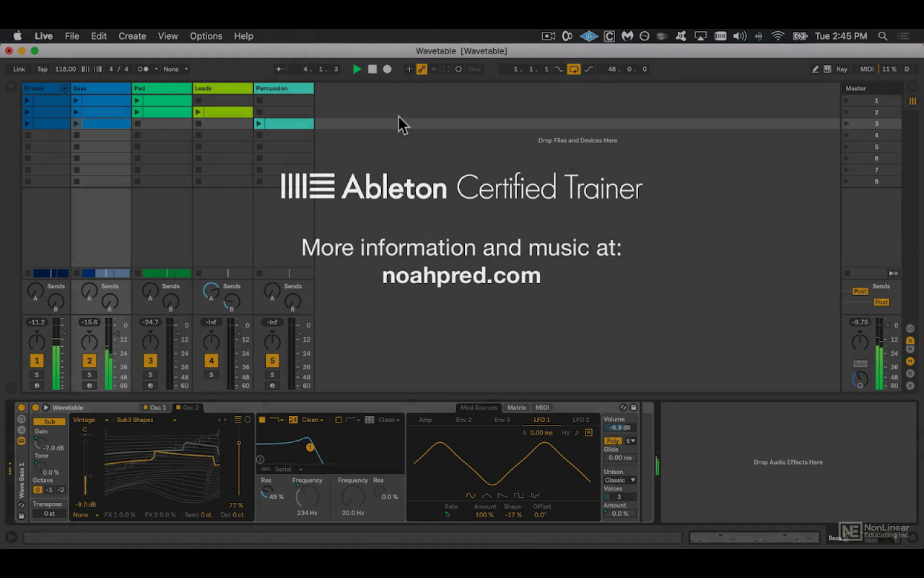The width and height of the screenshot is (924, 578).
Task: Toggle the Loop switch in the transport
Action: [574, 69]
